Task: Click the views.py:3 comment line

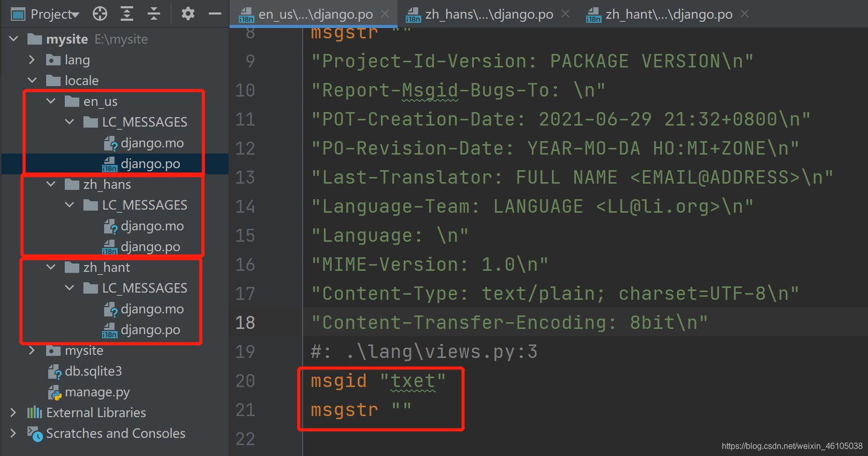Action: (424, 351)
